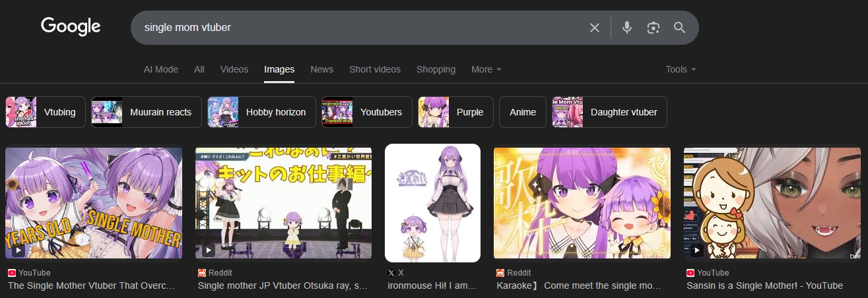
Task: Click play icon on Sansin thumbnail
Action: coord(696,251)
